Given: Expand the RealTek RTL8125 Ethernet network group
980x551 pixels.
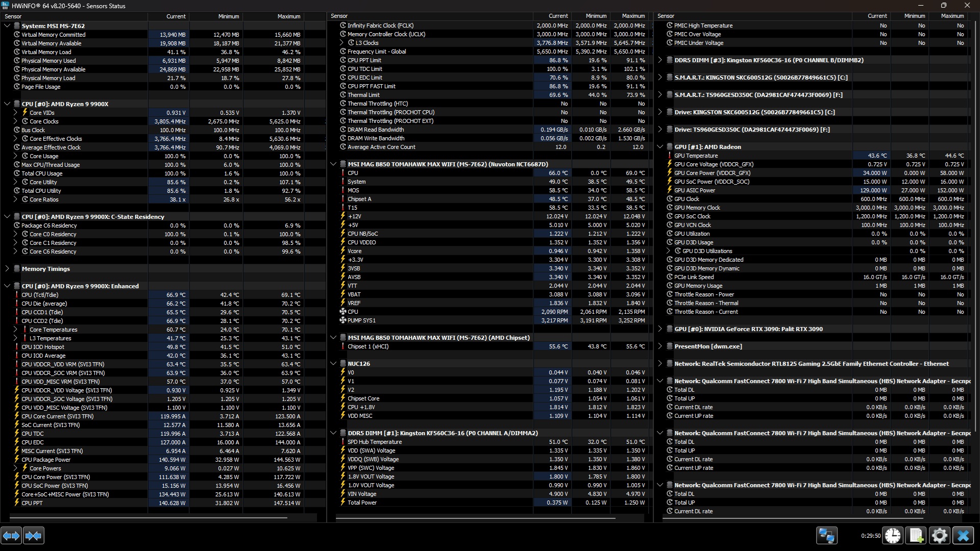Looking at the screenshot, I should tap(660, 364).
